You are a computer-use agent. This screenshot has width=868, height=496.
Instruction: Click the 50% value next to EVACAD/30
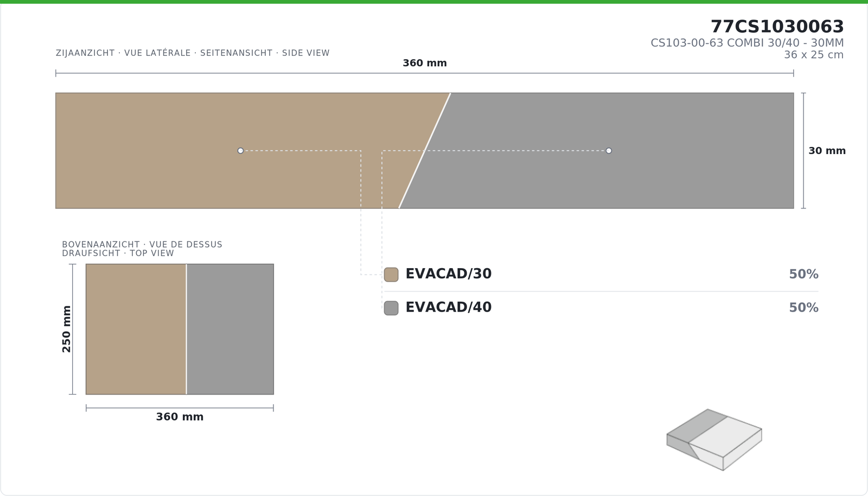click(803, 275)
